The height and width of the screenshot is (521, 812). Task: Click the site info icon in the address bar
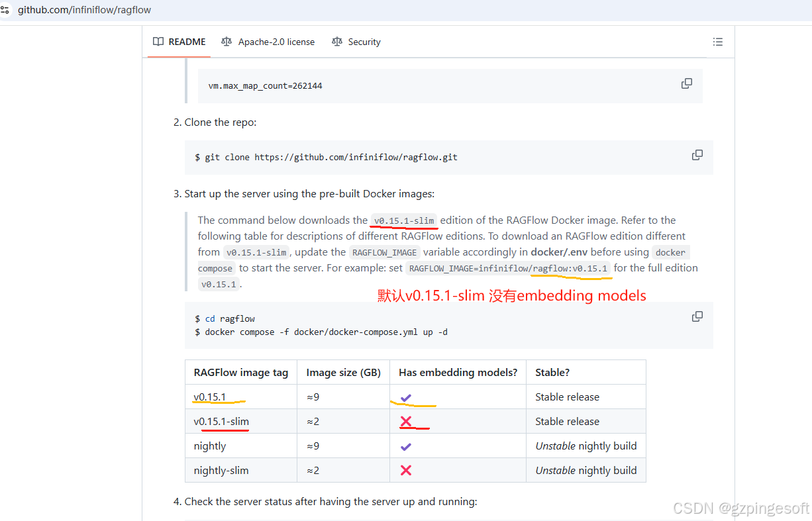(5, 10)
